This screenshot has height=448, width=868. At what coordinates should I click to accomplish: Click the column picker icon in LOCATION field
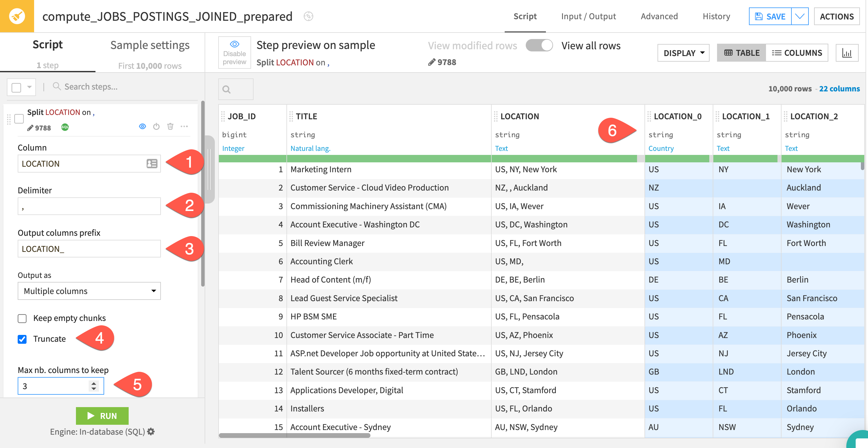152,164
